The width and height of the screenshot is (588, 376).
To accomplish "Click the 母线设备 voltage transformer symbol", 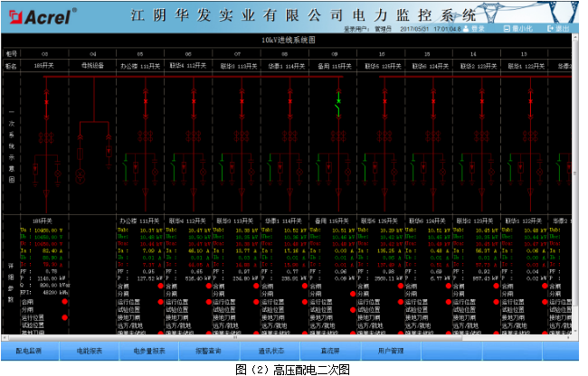I will [81, 176].
